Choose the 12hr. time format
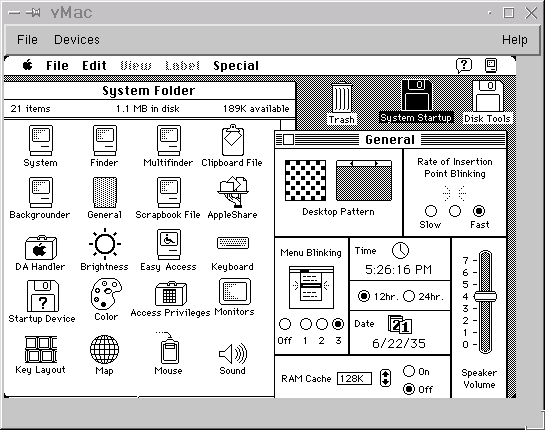545x430 pixels. (x=364, y=296)
